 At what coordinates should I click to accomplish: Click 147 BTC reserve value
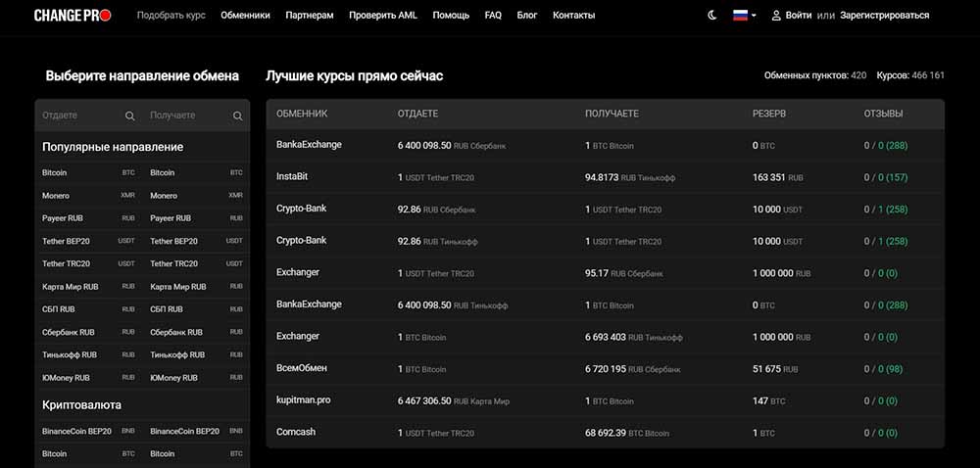[x=768, y=401]
